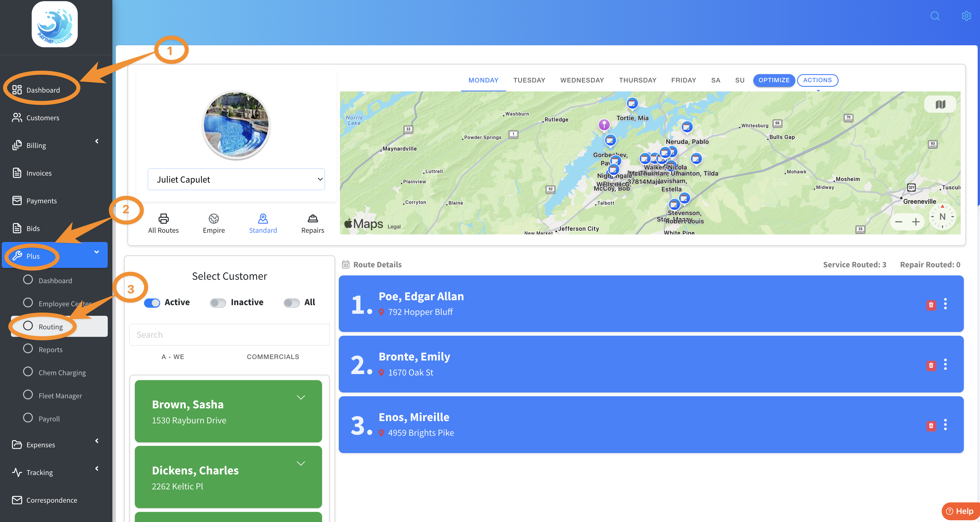Enable the Inactive customers toggle
Image resolution: width=980 pixels, height=522 pixels.
(x=218, y=303)
